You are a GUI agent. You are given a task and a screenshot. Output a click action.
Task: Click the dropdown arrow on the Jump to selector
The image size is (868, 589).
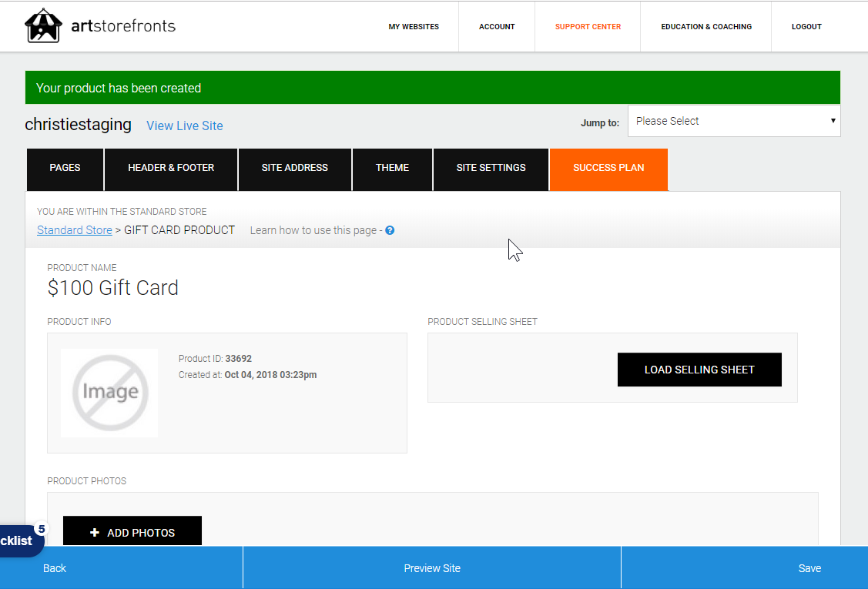pyautogui.click(x=832, y=121)
